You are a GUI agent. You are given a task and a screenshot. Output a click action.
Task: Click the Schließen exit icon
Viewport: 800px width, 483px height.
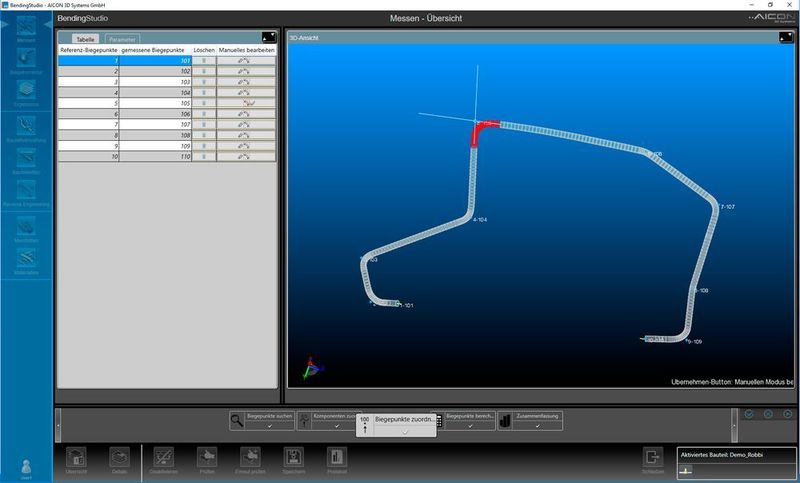coord(653,460)
